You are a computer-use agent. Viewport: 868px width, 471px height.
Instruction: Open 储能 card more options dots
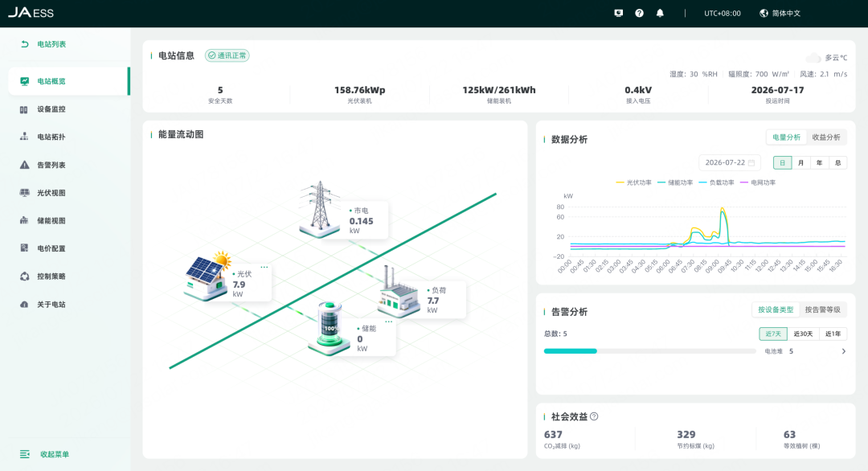click(x=389, y=322)
